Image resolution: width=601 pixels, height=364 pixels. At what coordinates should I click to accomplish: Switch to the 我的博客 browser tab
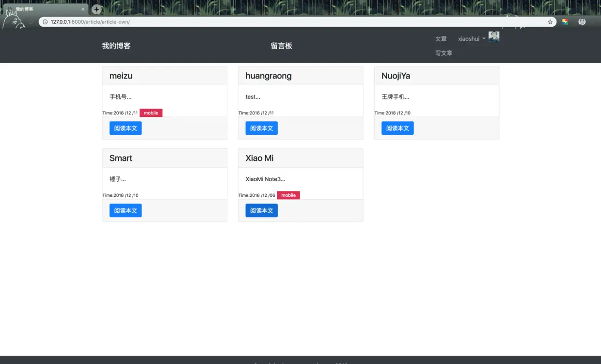[46, 9]
